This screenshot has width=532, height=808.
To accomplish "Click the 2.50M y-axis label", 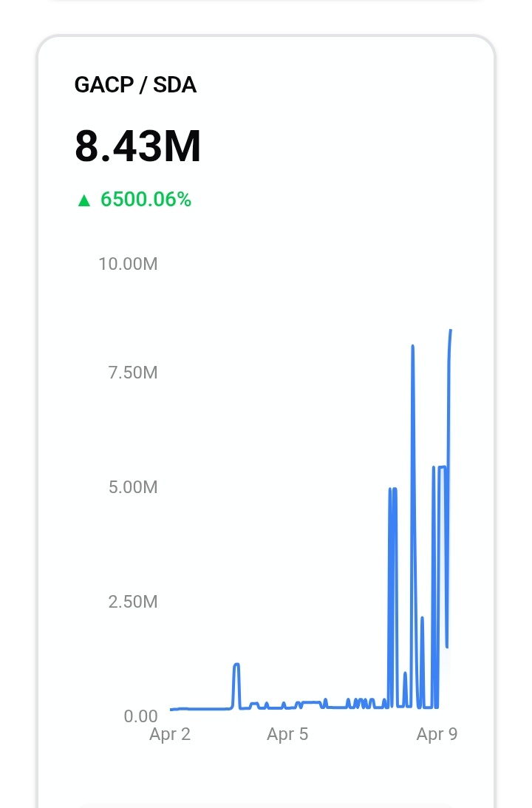I will pyautogui.click(x=133, y=601).
